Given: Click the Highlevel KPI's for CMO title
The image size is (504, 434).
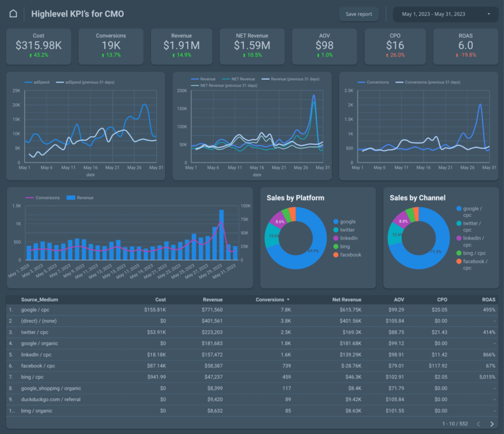Looking at the screenshot, I should point(77,14).
